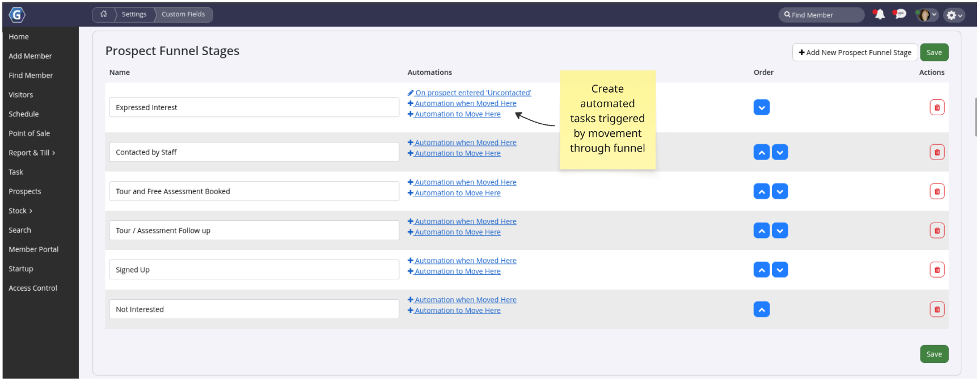Open Schedule in sidebar
The image size is (980, 381).
click(24, 114)
